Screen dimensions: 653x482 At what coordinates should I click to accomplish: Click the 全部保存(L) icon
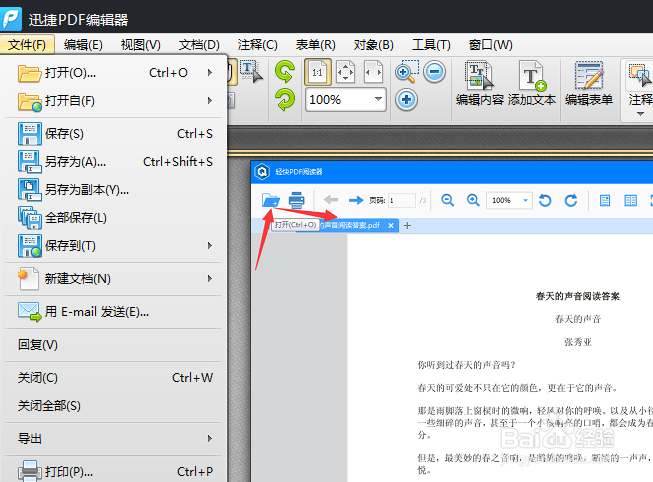[x=30, y=218]
